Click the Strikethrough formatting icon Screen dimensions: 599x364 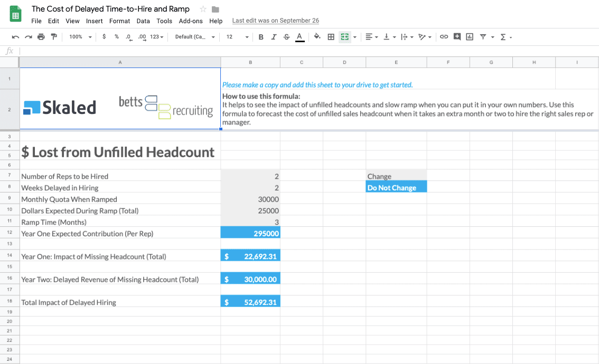click(x=288, y=37)
